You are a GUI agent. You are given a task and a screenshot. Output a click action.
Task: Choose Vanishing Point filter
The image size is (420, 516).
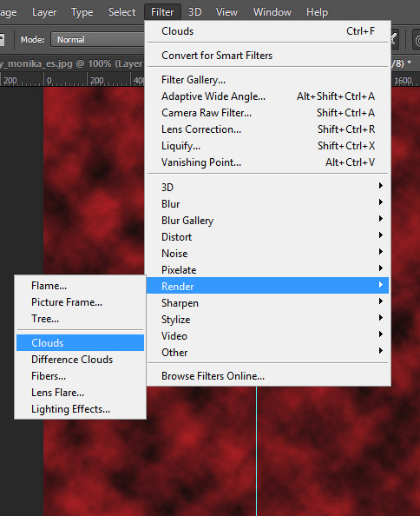[x=268, y=162]
